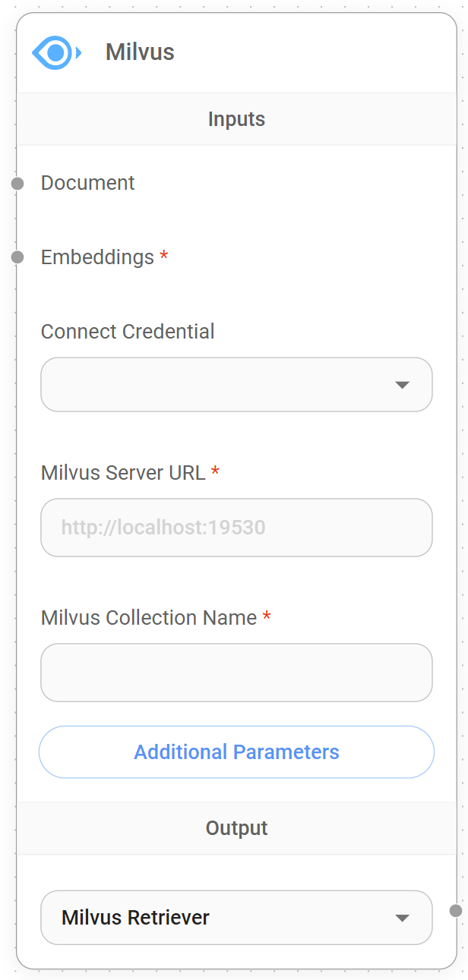Click the Milvus Collection Name input field

[x=236, y=673]
